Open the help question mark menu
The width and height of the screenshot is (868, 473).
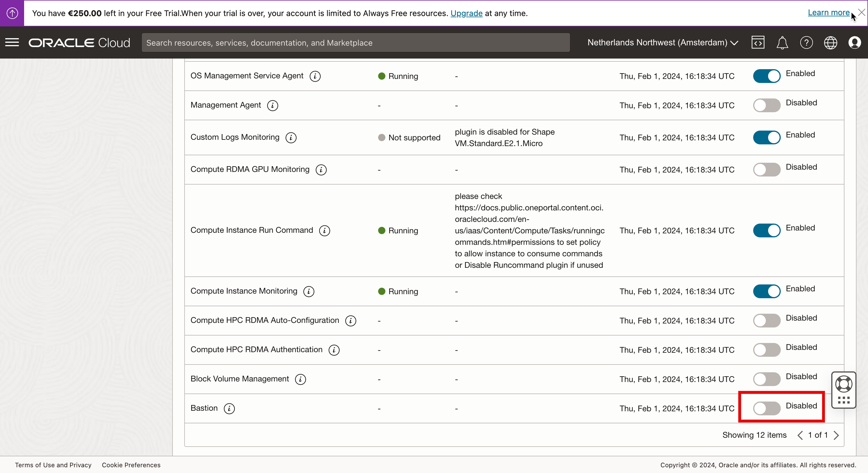pyautogui.click(x=806, y=43)
